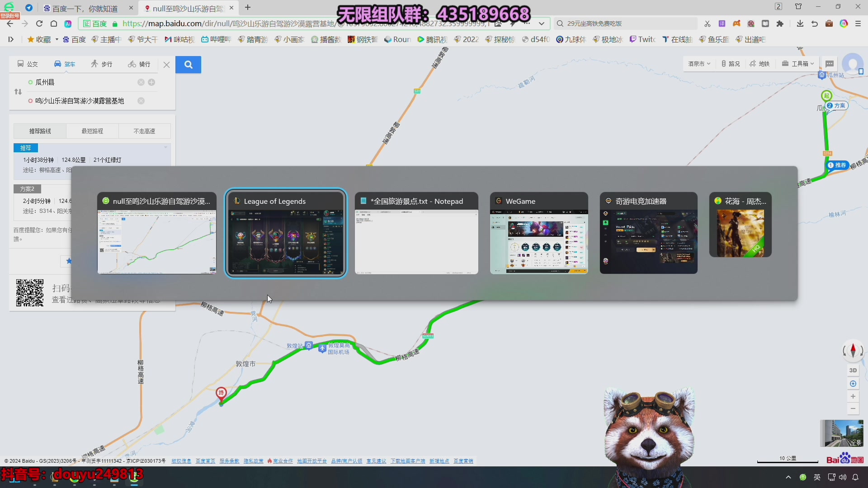
Task: Open the browser downloads icon
Action: (x=800, y=23)
